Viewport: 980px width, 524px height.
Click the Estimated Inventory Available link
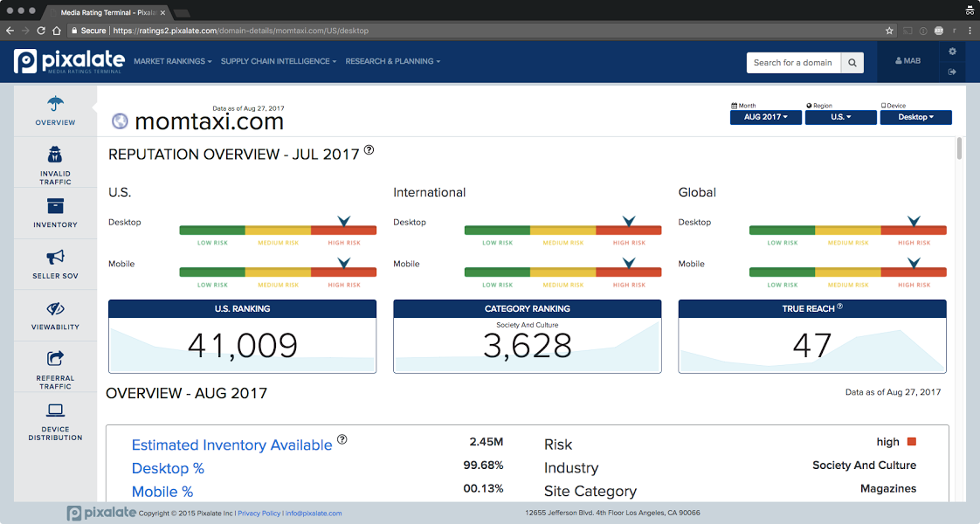pyautogui.click(x=231, y=445)
